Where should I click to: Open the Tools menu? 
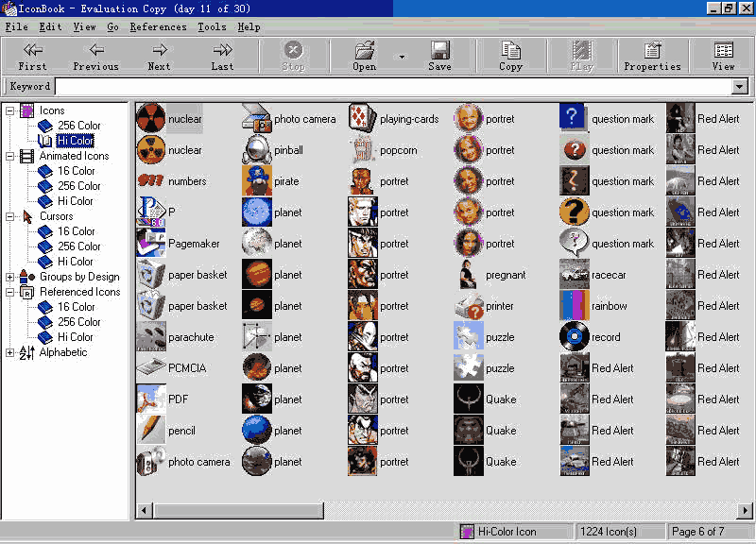(x=212, y=27)
